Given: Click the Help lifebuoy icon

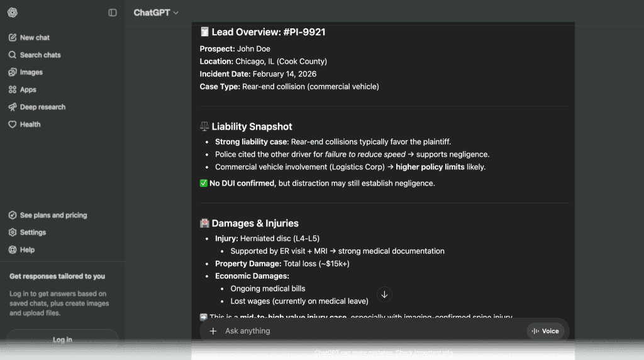Looking at the screenshot, I should click(13, 249).
